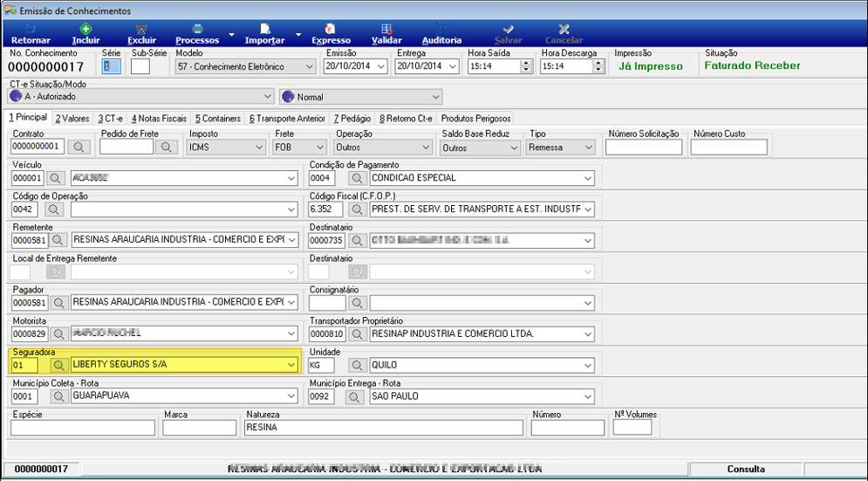Switch to the 3 CT-e tab

pos(110,119)
